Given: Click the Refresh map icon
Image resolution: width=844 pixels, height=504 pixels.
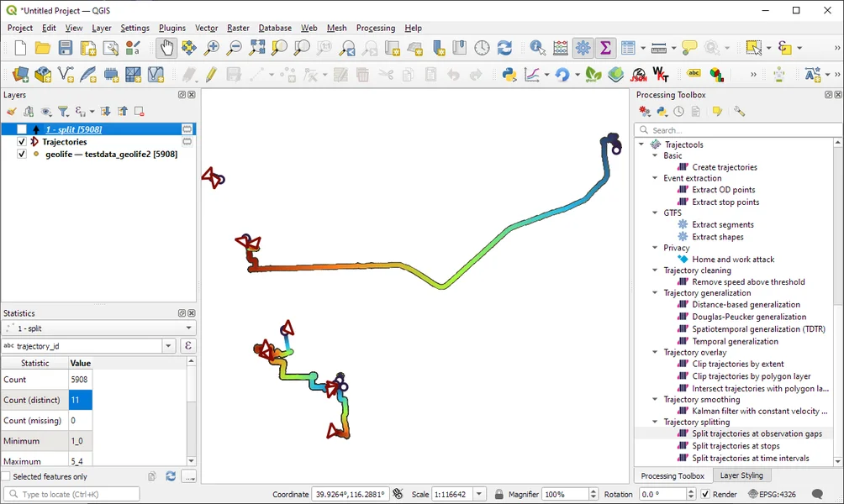Looking at the screenshot, I should tap(504, 48).
